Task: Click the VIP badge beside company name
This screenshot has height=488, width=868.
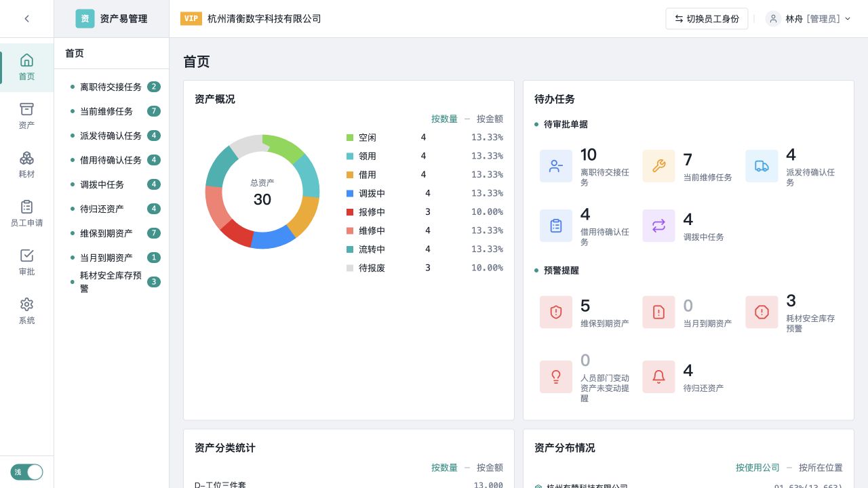Action: click(191, 19)
